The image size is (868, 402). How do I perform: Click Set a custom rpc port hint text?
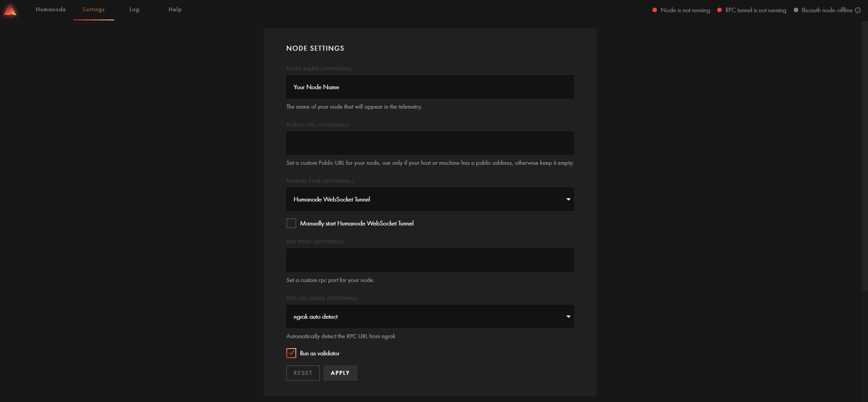330,280
